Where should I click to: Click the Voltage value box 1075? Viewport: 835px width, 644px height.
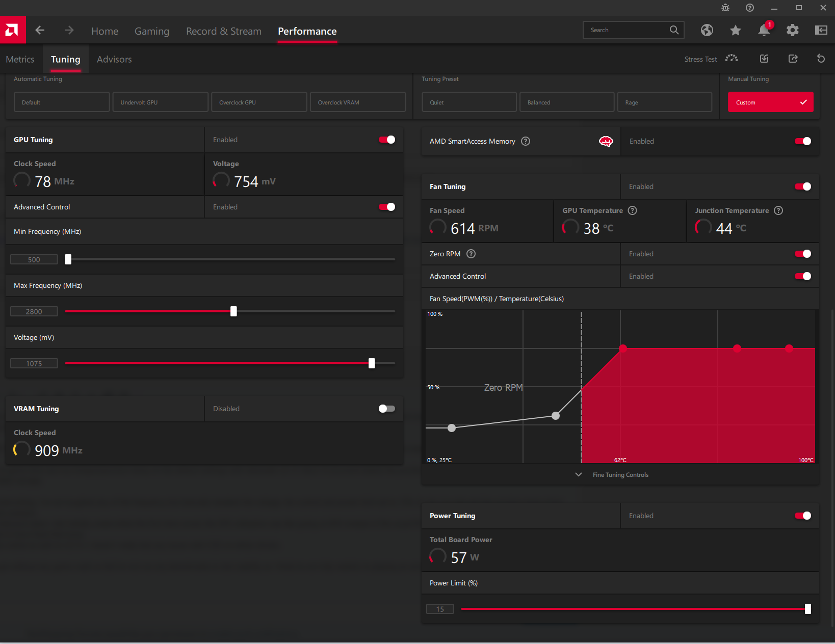(x=34, y=363)
